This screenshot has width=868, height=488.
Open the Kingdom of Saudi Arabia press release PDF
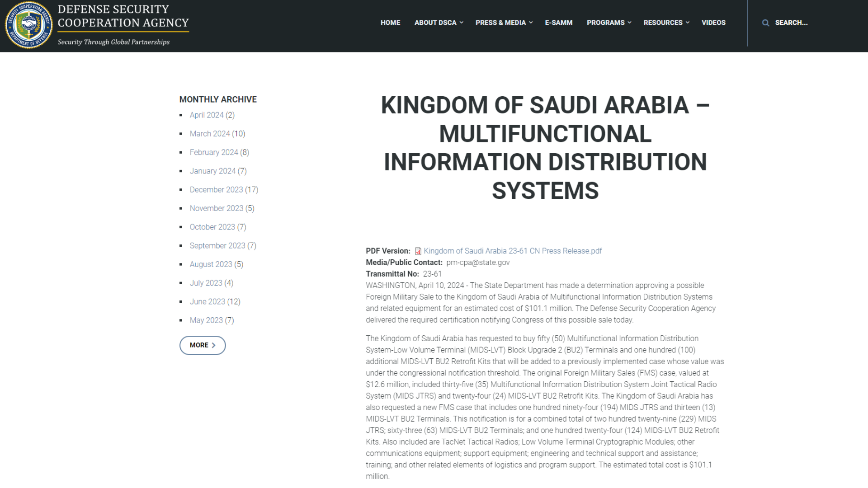click(513, 251)
